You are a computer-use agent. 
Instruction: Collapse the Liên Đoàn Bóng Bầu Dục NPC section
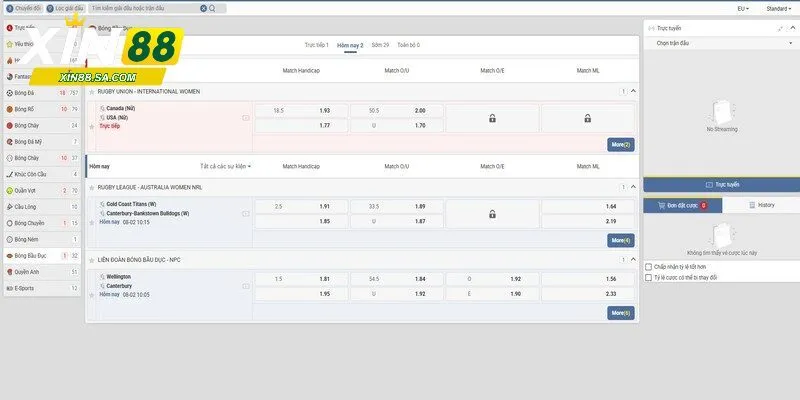(x=633, y=258)
